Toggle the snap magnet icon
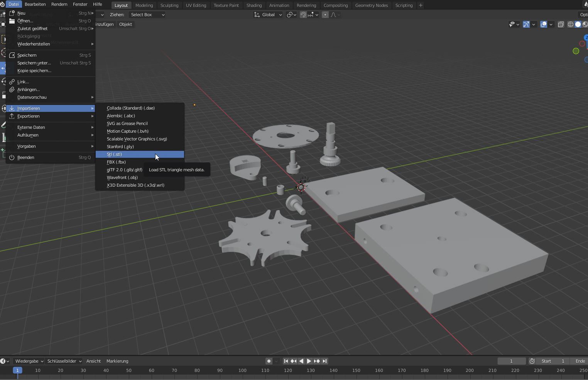The image size is (588, 380). (304, 15)
